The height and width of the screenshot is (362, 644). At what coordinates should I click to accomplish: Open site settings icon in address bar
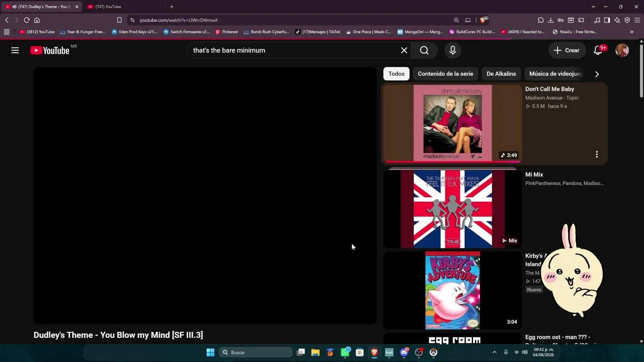point(132,20)
